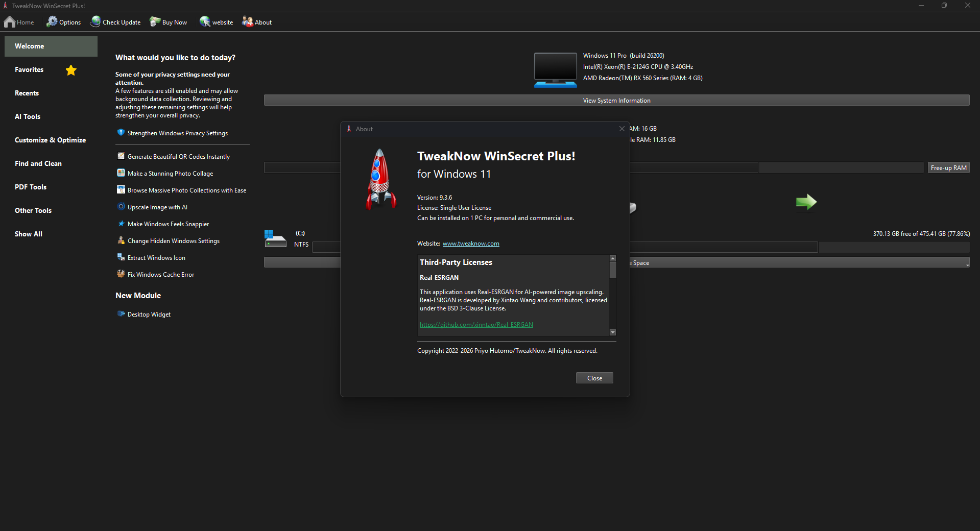Viewport: 980px width, 531px height.
Task: Click the green right arrow icon
Action: point(806,202)
